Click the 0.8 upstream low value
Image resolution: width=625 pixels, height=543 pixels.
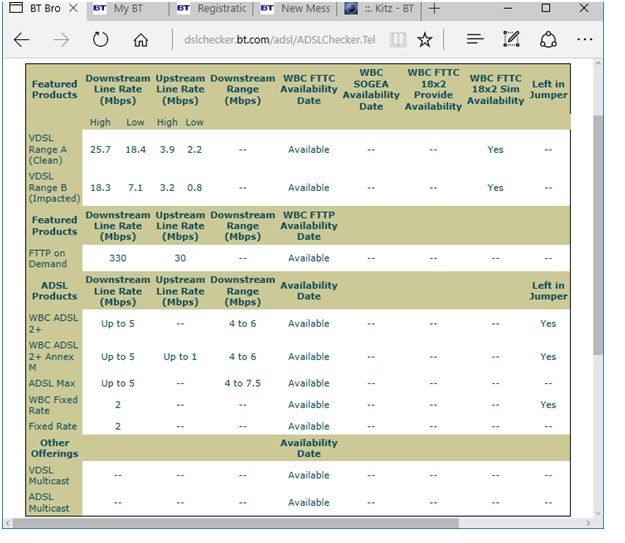[x=195, y=188]
